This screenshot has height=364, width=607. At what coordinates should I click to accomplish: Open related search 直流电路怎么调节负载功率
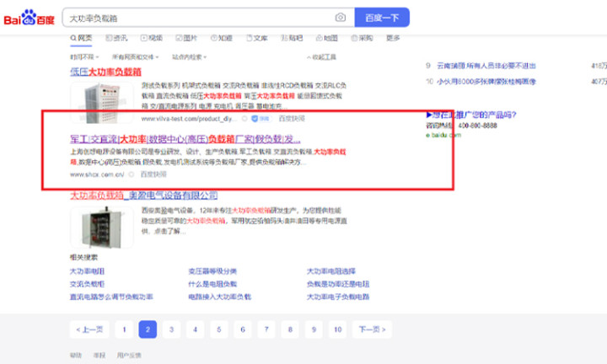tap(111, 297)
